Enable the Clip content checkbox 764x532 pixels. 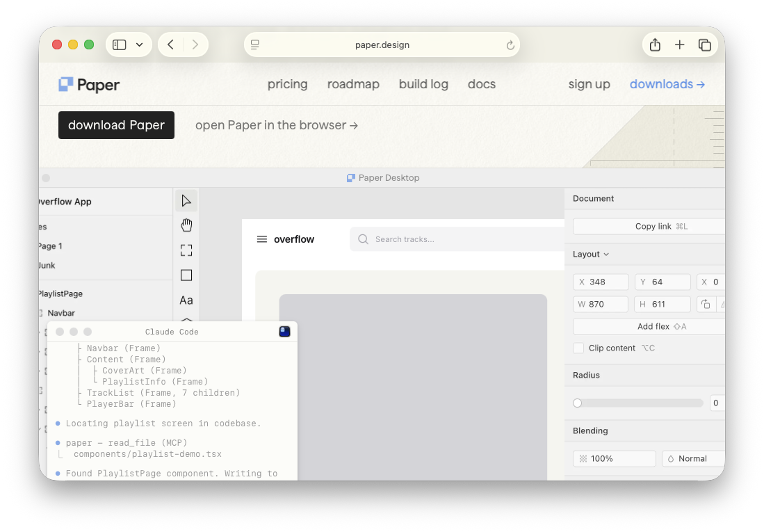[x=578, y=348]
